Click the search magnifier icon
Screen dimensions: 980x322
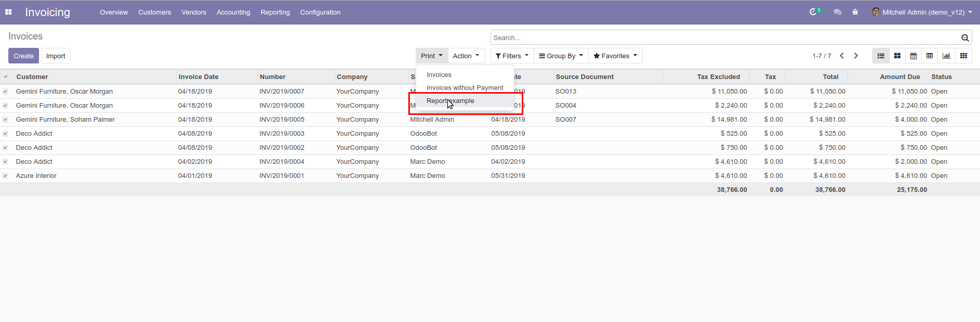pyautogui.click(x=965, y=37)
